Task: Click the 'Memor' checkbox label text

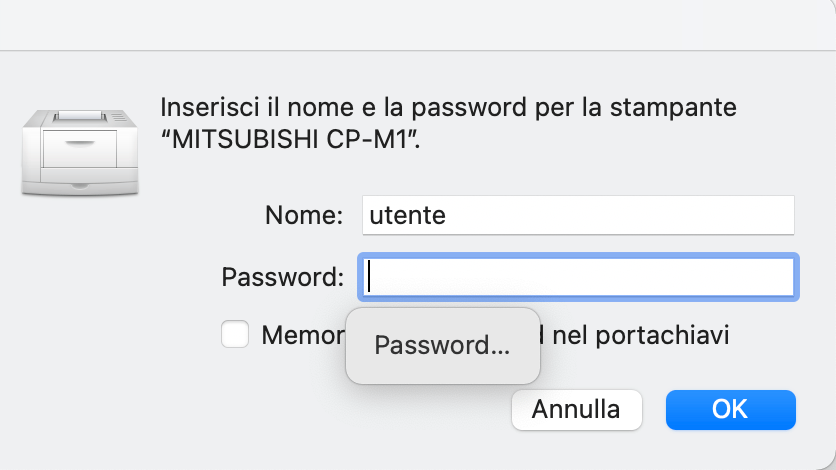Action: coord(302,334)
